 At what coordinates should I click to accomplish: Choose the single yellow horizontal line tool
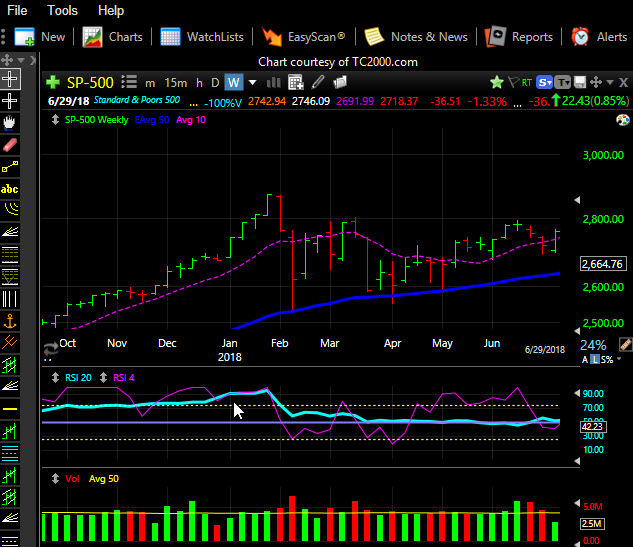(10, 409)
